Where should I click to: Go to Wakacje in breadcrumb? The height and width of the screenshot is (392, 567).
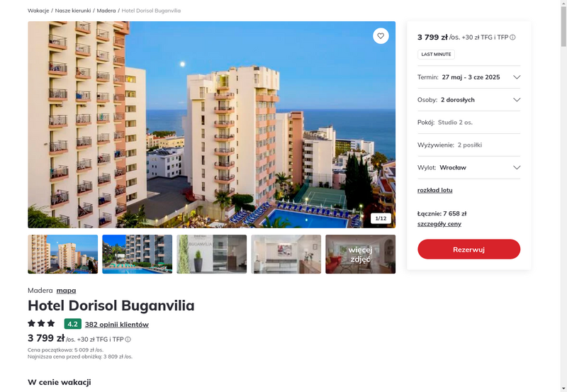[x=38, y=11]
